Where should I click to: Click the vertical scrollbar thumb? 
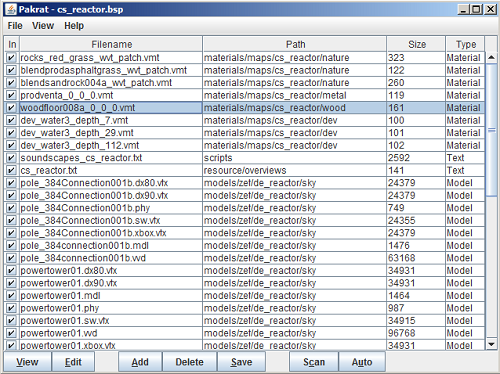[x=491, y=130]
